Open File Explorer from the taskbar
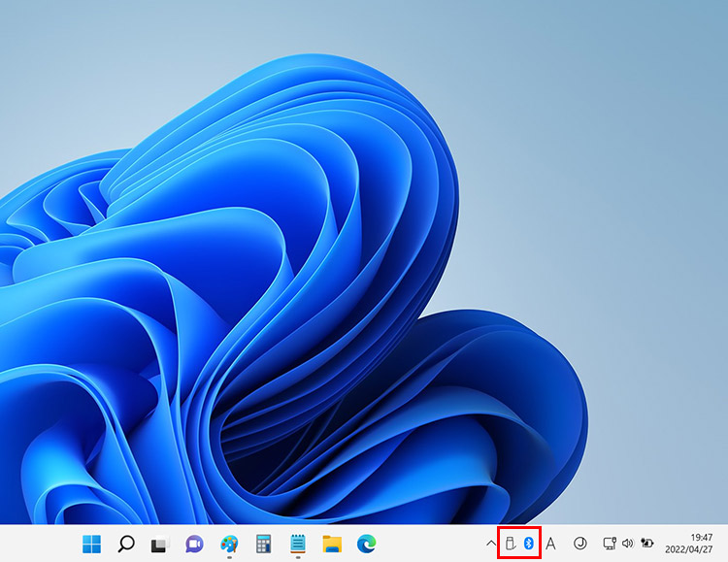This screenshot has height=562, width=728. tap(332, 544)
